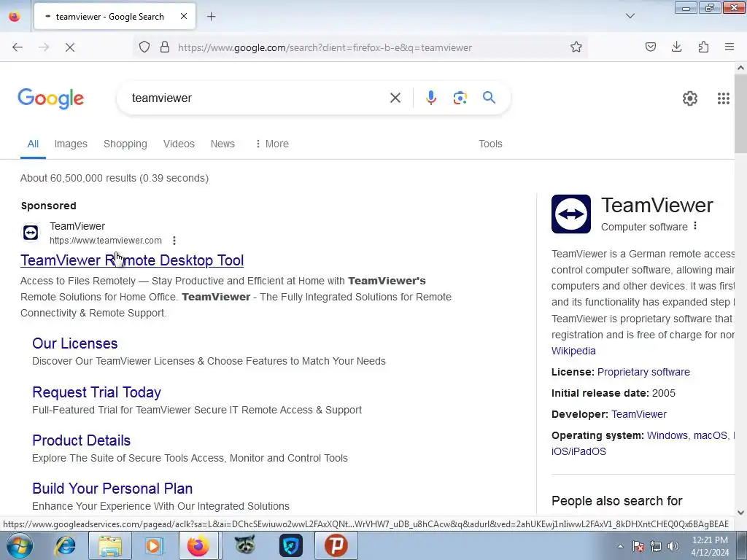Expand the More search filters
This screenshot has height=560, width=747.
[272, 144]
